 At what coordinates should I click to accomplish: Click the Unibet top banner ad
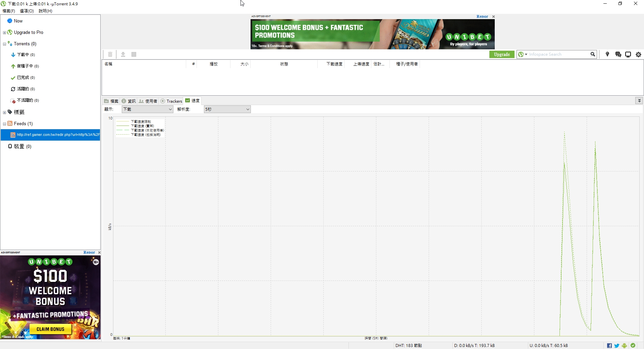point(372,34)
